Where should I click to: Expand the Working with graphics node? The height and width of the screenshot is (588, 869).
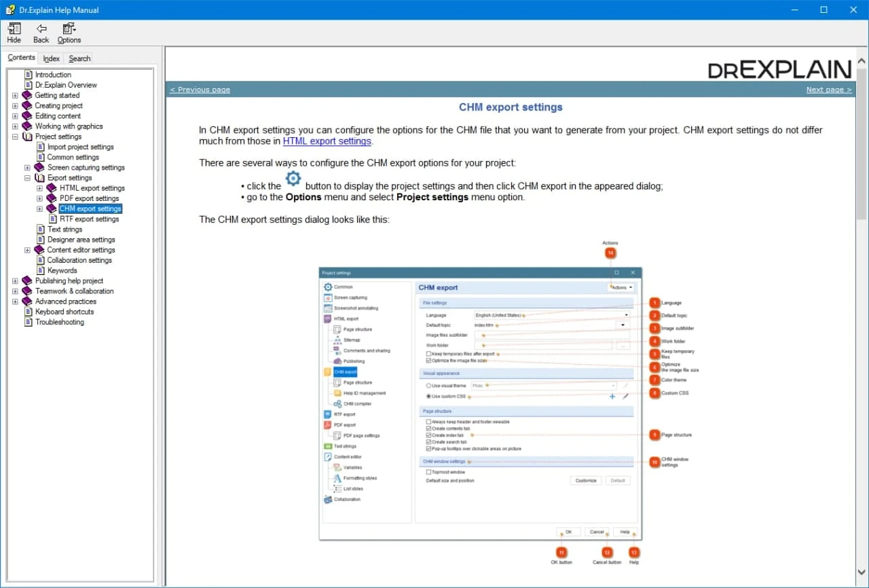click(x=15, y=126)
